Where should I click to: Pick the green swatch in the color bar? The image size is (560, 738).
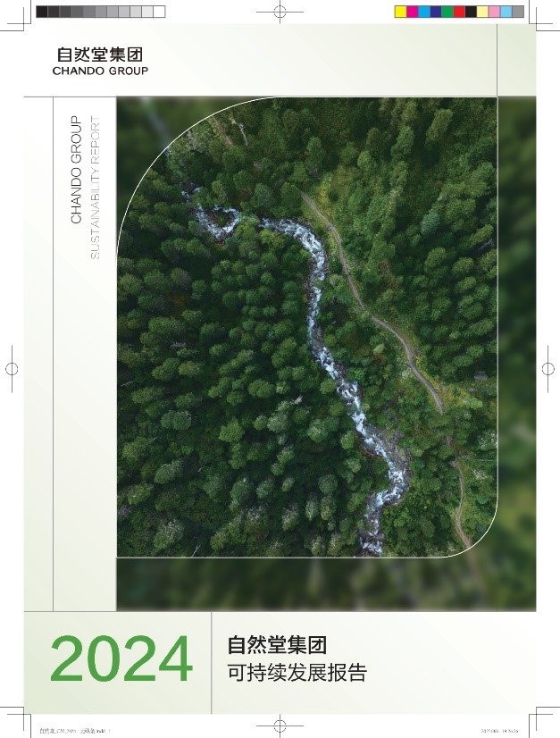coord(447,12)
